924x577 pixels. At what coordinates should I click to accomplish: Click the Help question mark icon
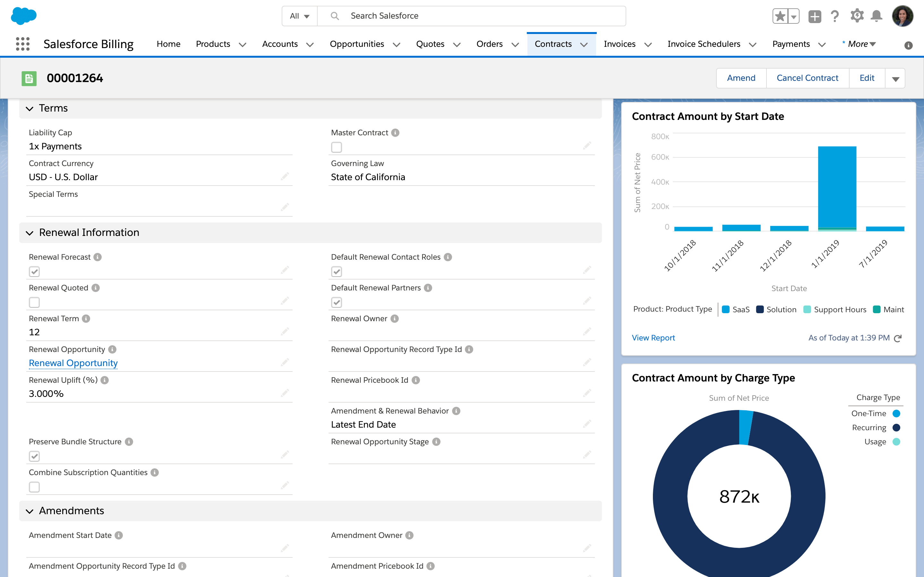click(x=835, y=16)
